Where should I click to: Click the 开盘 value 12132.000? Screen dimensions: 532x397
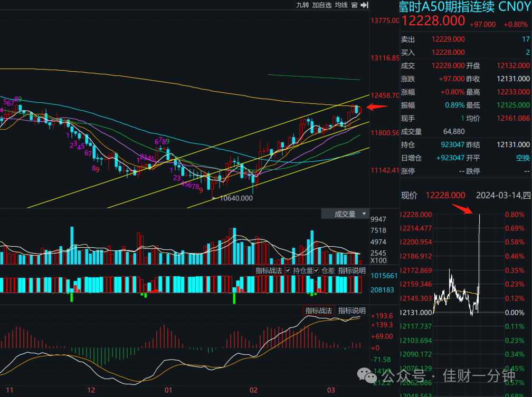pyautogui.click(x=514, y=65)
